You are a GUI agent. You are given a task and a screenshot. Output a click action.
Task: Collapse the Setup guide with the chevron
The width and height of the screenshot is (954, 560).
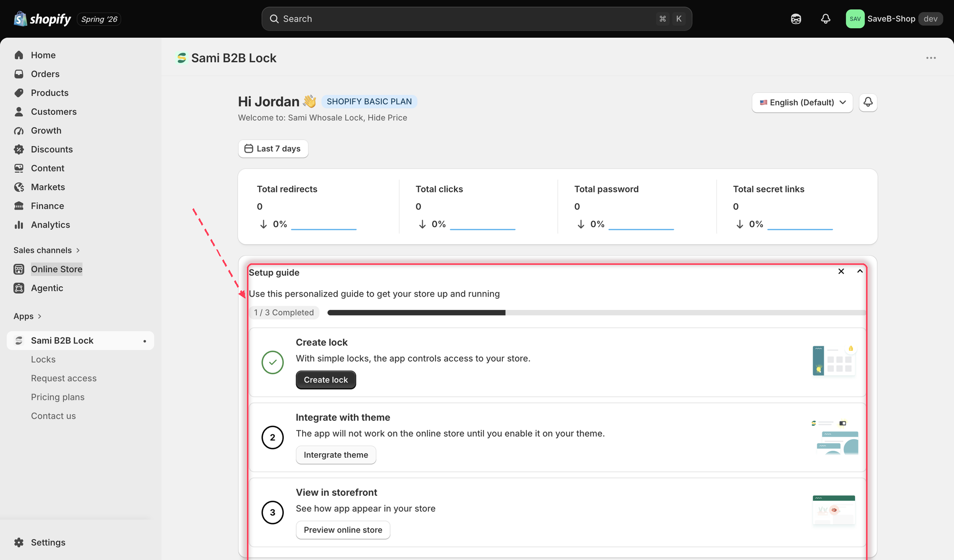coord(860,271)
